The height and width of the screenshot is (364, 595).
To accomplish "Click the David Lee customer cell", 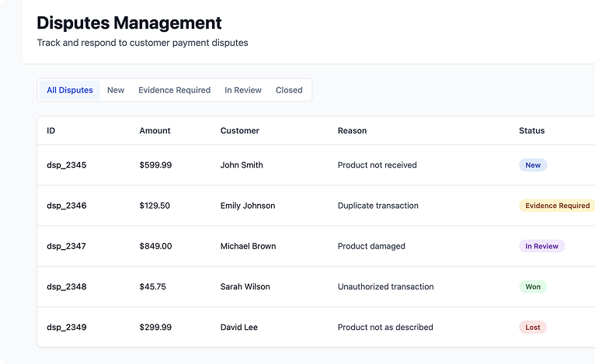I will [238, 328].
